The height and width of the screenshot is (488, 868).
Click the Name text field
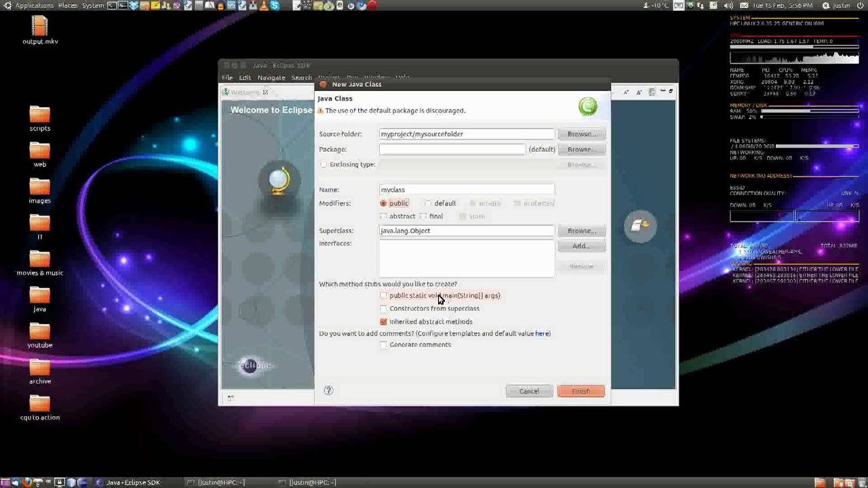coord(467,190)
